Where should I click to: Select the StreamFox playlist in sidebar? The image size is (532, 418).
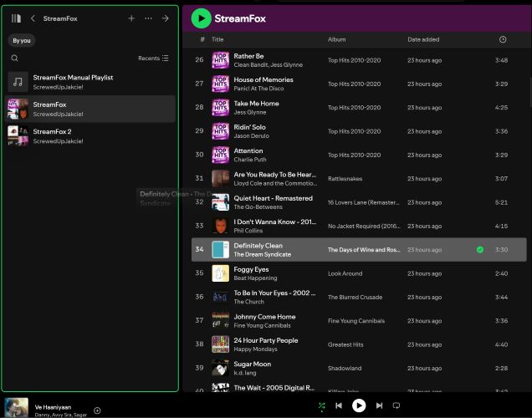[x=90, y=110]
